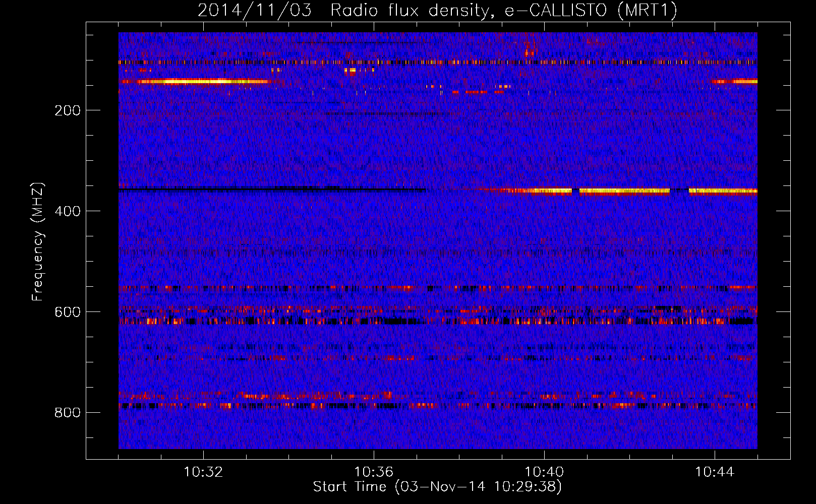Click the 10:44 time tick label
Viewport: 816px width, 504px height.
tap(715, 472)
